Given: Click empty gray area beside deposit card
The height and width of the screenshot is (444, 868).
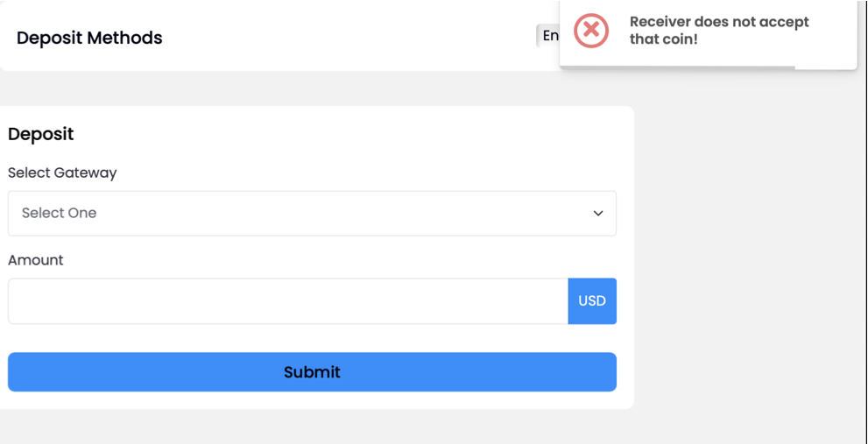Looking at the screenshot, I should coord(747,249).
